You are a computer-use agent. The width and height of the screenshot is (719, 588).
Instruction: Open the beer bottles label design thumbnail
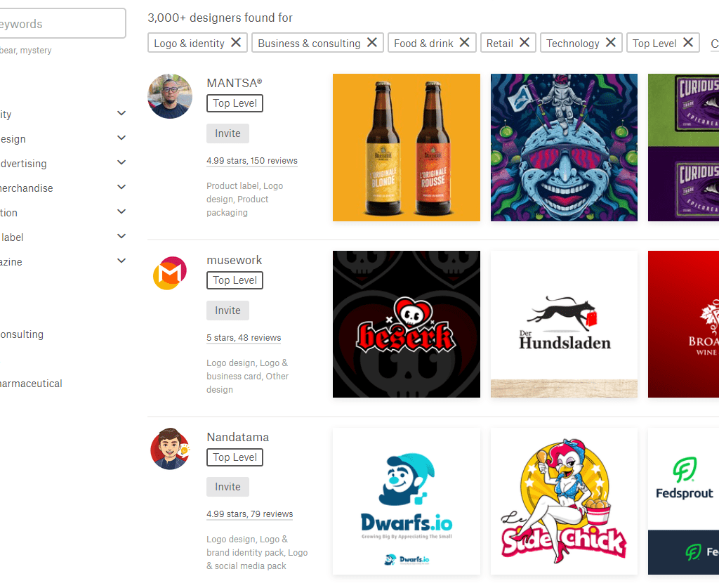(x=407, y=148)
